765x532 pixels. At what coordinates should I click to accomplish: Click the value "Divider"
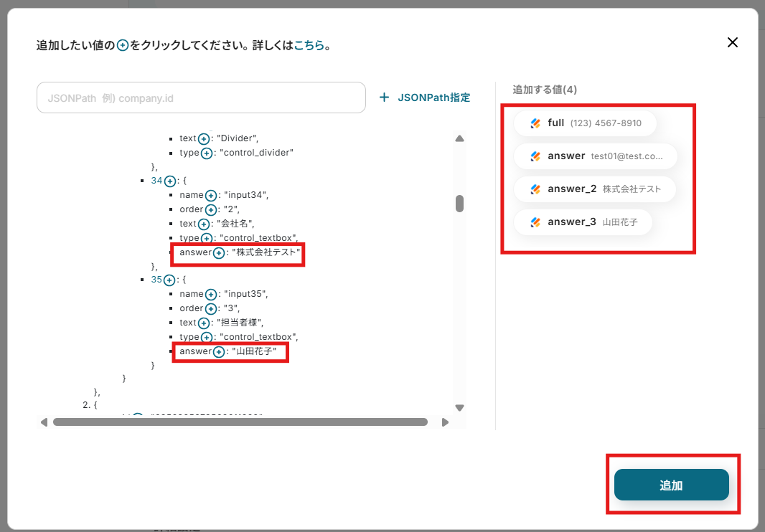(x=236, y=138)
